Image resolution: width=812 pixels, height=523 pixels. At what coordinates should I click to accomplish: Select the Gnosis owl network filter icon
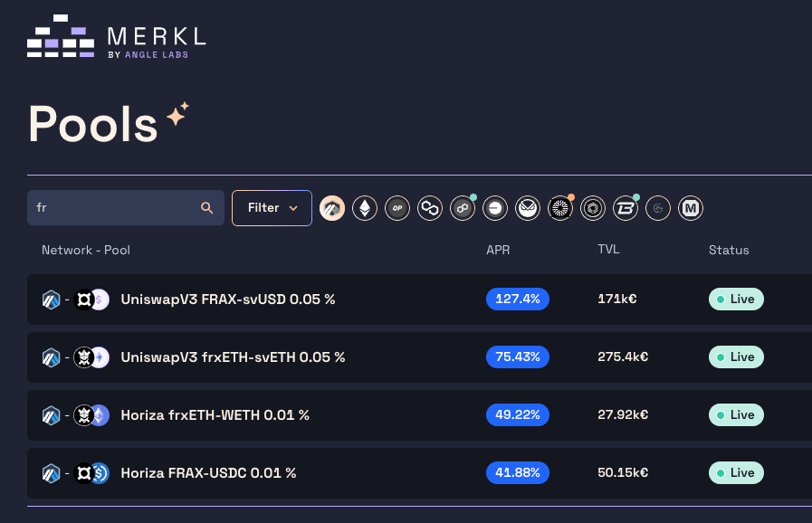pyautogui.click(x=528, y=208)
